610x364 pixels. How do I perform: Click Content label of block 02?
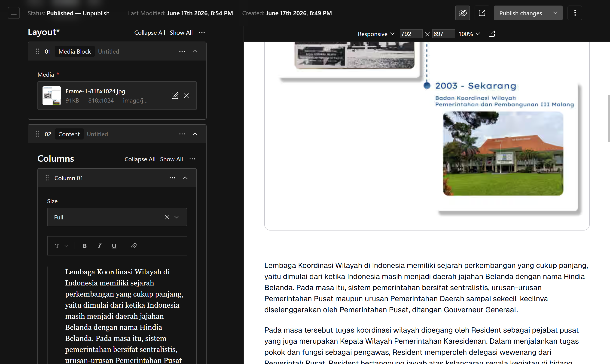coord(69,134)
